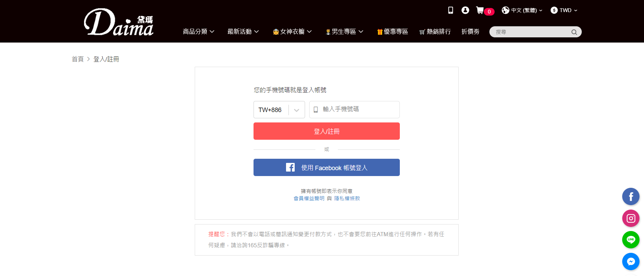Open the TW+886 country code dropdown
The height and width of the screenshot is (276, 644).
[x=279, y=110]
